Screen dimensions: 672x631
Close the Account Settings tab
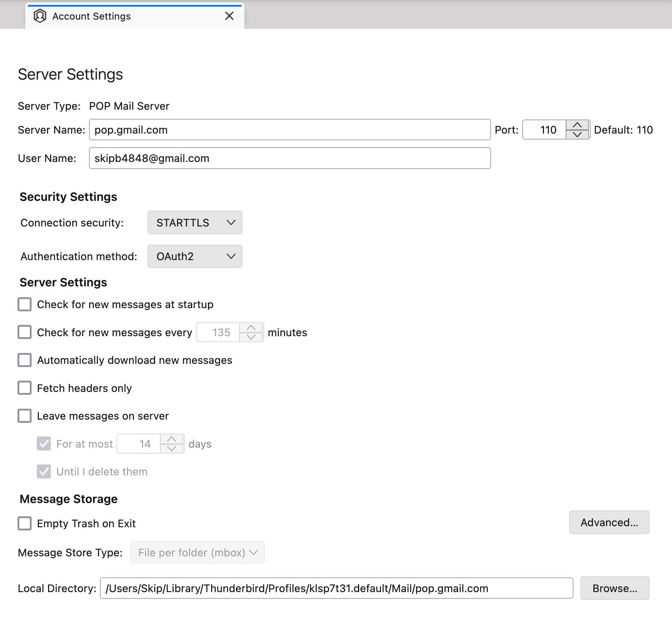click(229, 16)
